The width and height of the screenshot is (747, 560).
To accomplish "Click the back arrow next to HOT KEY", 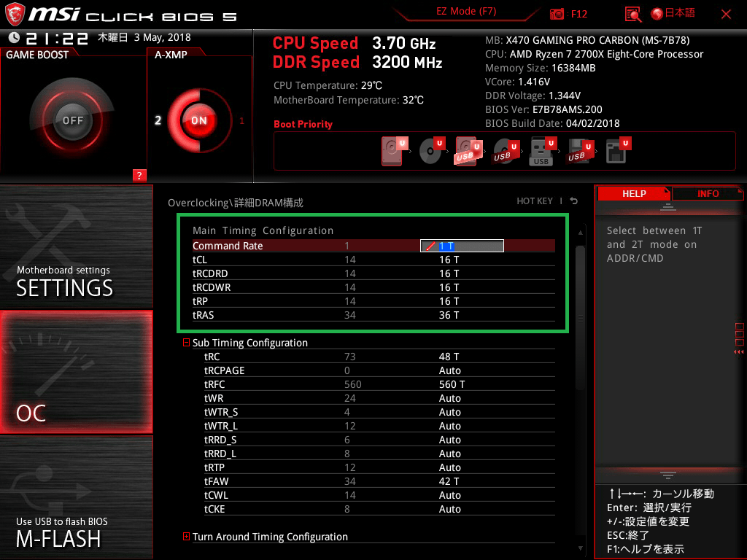I will coord(574,201).
